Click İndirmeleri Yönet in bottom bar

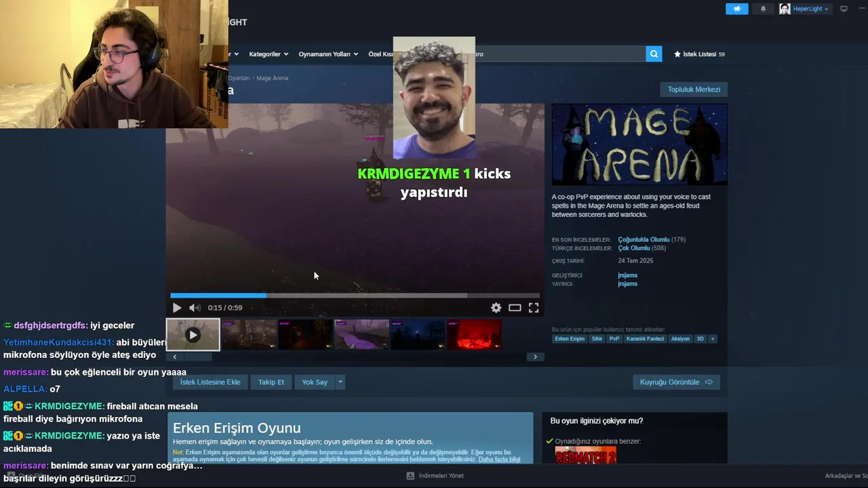[x=435, y=476]
